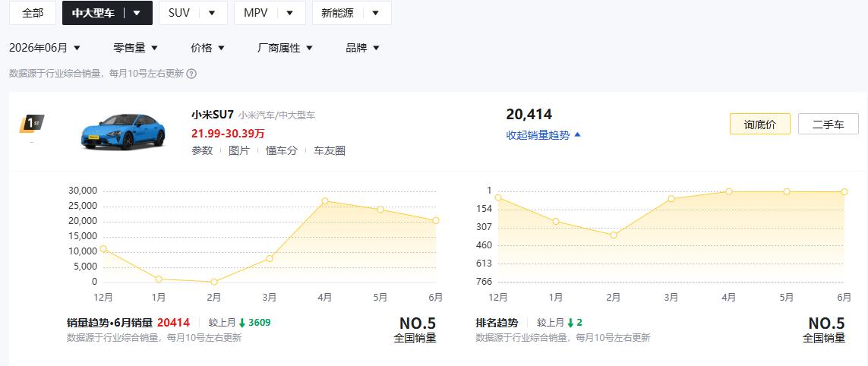Click the February point on sales chart
The width and height of the screenshot is (868, 366).
[214, 282]
